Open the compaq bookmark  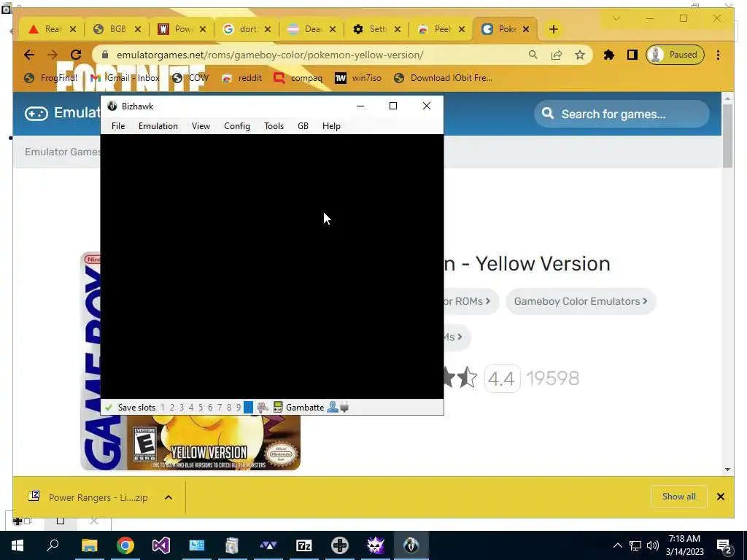point(298,78)
